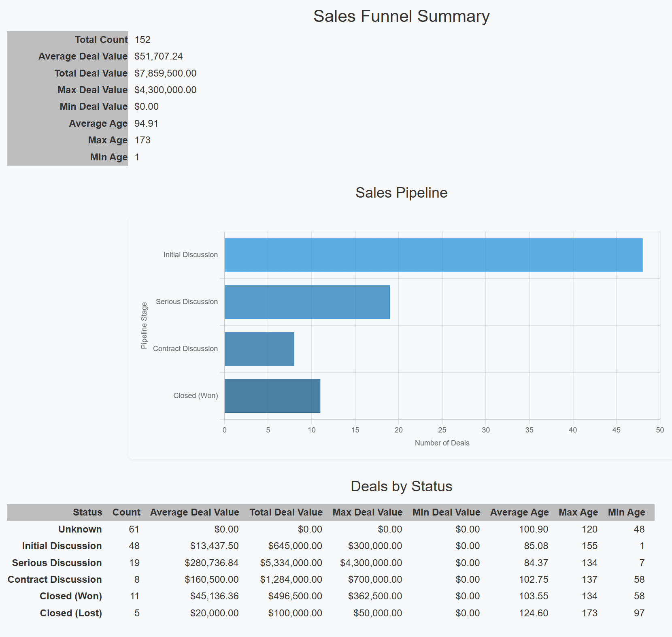Select the Max Deal Value $4,300,000.00 entry

point(166,89)
